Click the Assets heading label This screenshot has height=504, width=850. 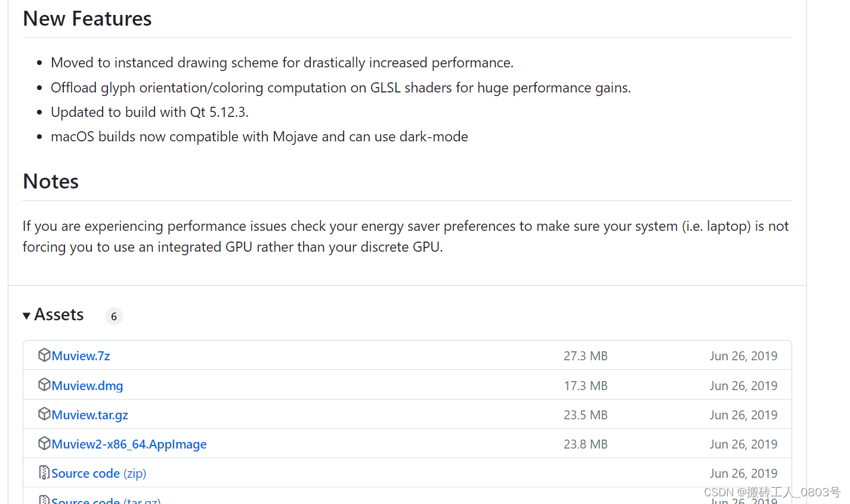[59, 314]
